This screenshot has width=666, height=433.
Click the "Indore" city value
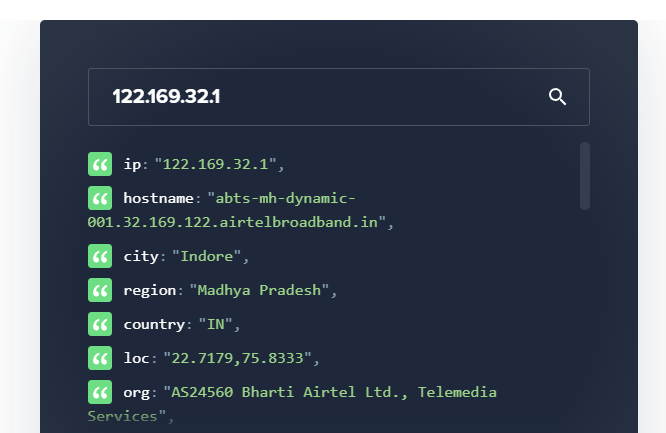(x=207, y=256)
